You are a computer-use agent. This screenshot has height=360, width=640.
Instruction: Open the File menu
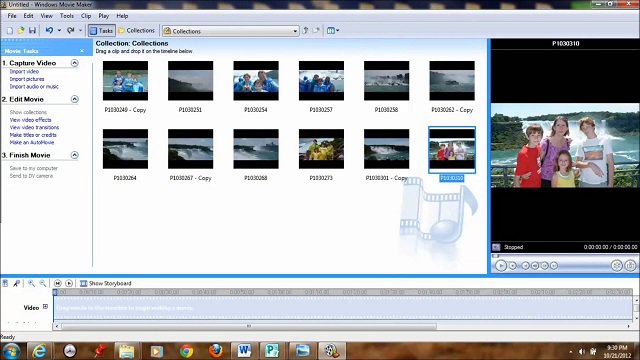pyautogui.click(x=12, y=16)
